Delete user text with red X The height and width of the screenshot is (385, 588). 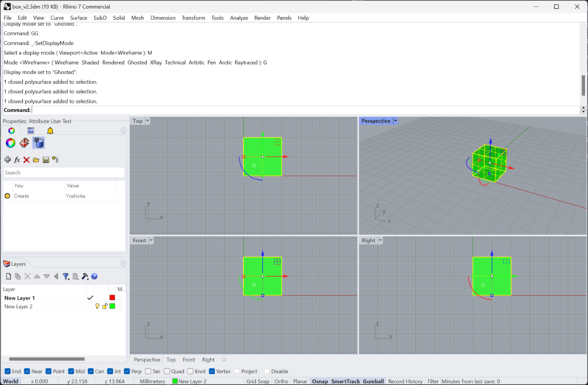26,159
